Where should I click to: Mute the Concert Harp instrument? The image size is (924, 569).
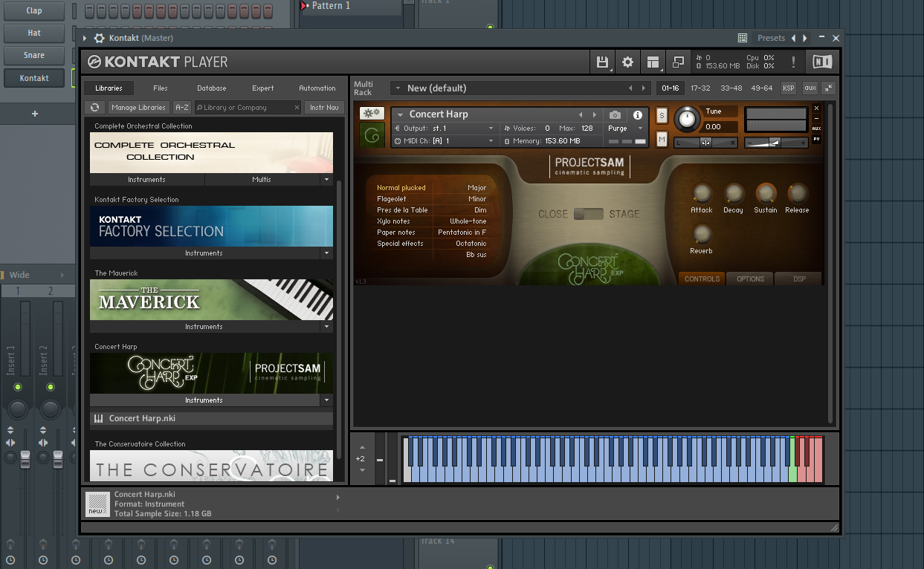point(662,139)
